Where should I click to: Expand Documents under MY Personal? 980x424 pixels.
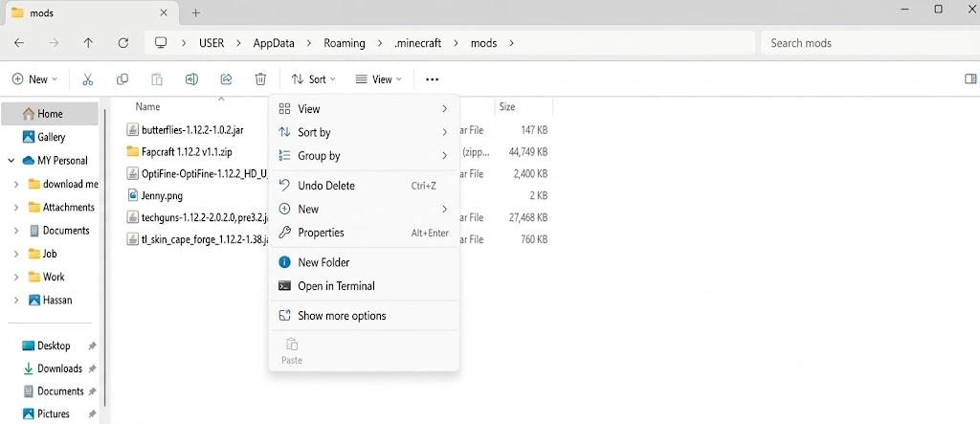click(x=16, y=231)
